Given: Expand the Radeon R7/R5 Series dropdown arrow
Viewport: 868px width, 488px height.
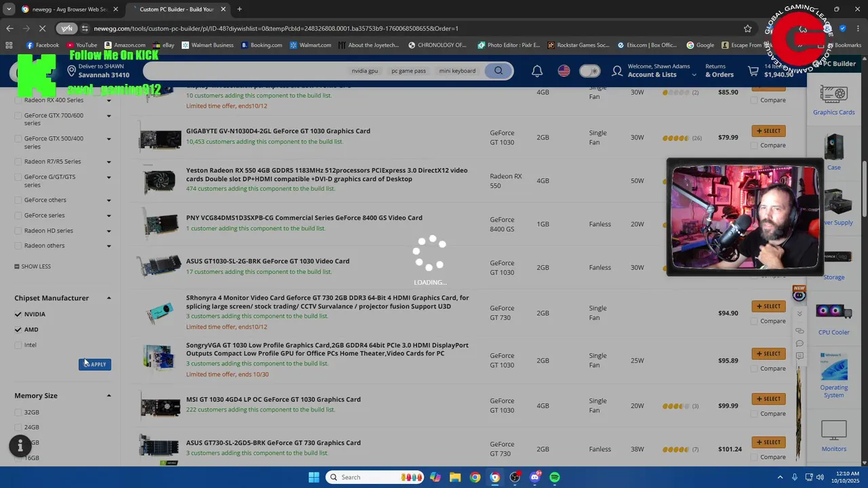Looking at the screenshot, I should [x=108, y=162].
